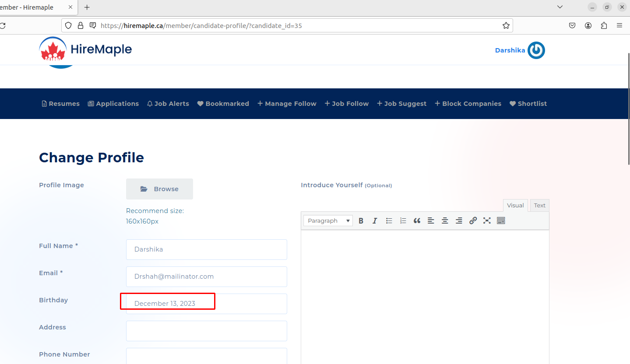Click the browser address bar URL
The image size is (630, 364).
pyautogui.click(x=201, y=26)
